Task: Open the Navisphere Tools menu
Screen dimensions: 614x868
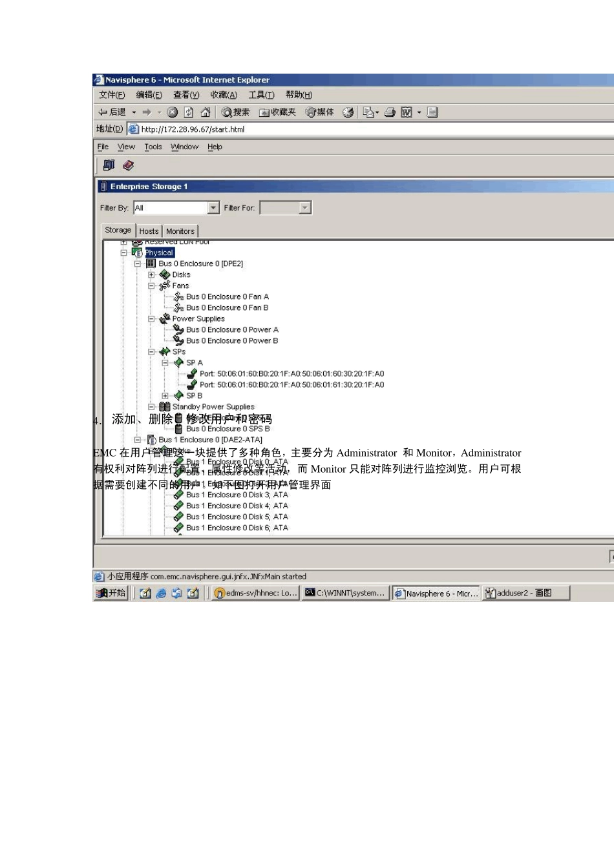Action: (x=153, y=147)
